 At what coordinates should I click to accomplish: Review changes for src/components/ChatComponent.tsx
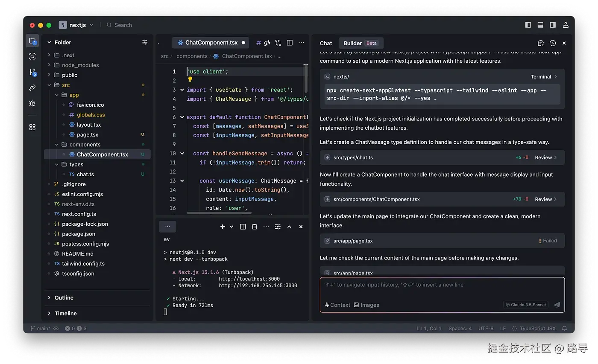click(x=546, y=199)
